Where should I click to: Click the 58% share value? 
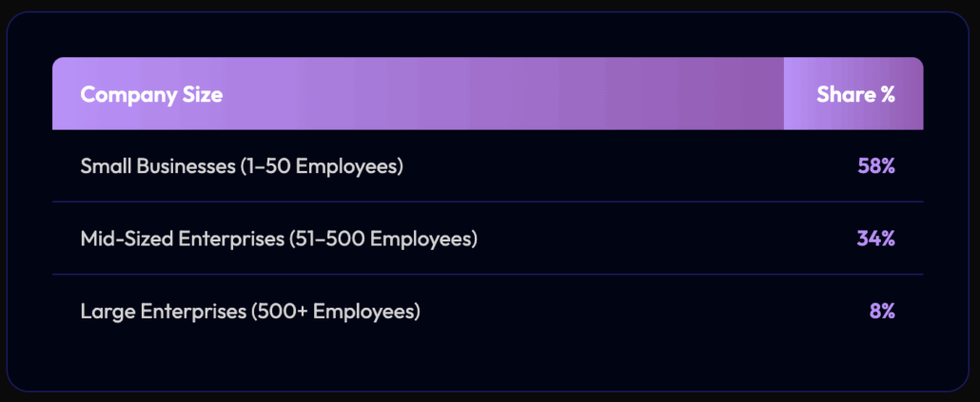(x=875, y=166)
